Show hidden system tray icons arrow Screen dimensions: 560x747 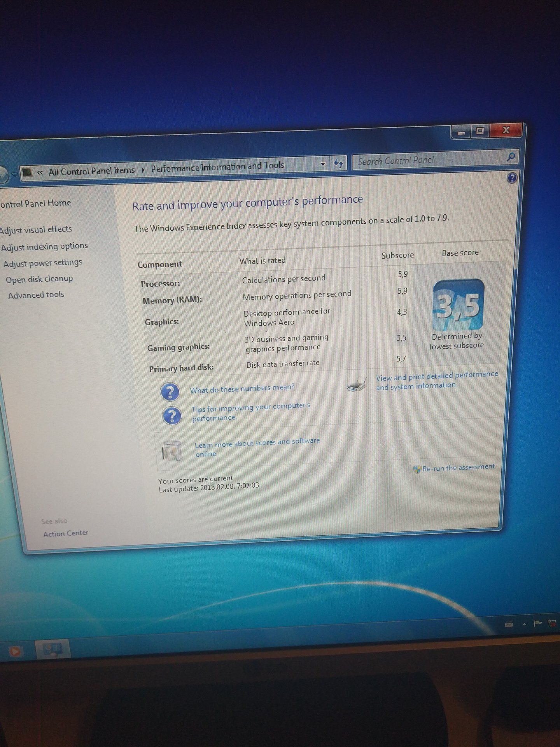click(x=524, y=624)
